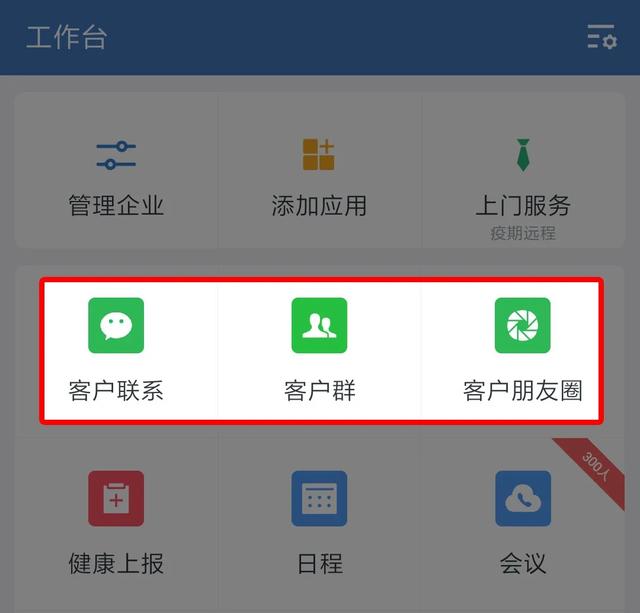Click the 客户联系 text label
This screenshot has width=640, height=613.
(116, 391)
